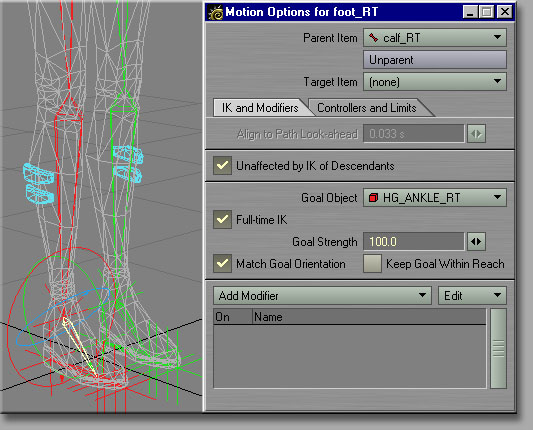The image size is (533, 430).
Task: Click Goal Strength arrow slider button
Action: [476, 242]
